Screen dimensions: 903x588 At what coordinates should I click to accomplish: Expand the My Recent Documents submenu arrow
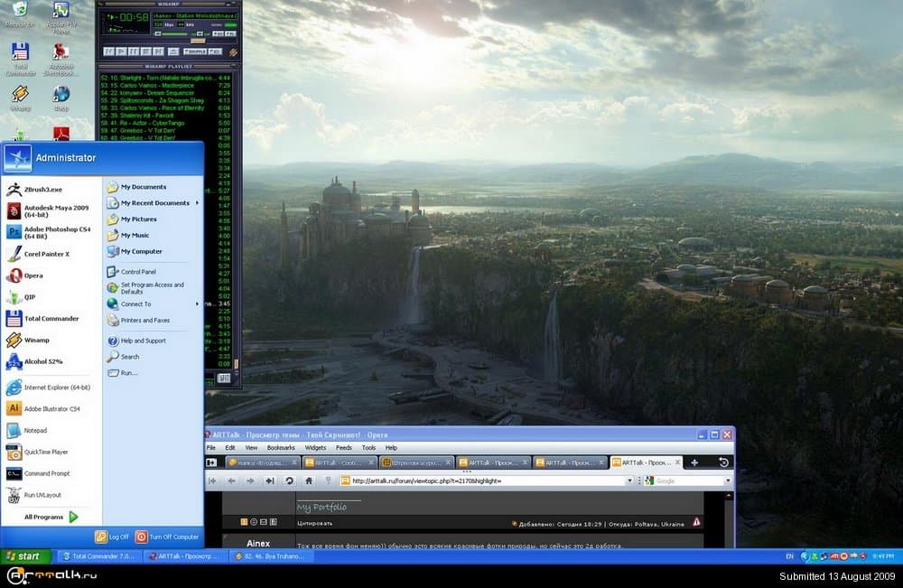pos(197,202)
